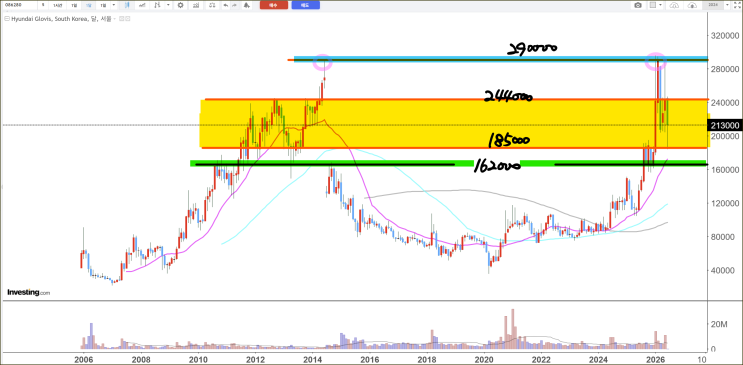Open the compare symbols scale icon

pos(212,5)
